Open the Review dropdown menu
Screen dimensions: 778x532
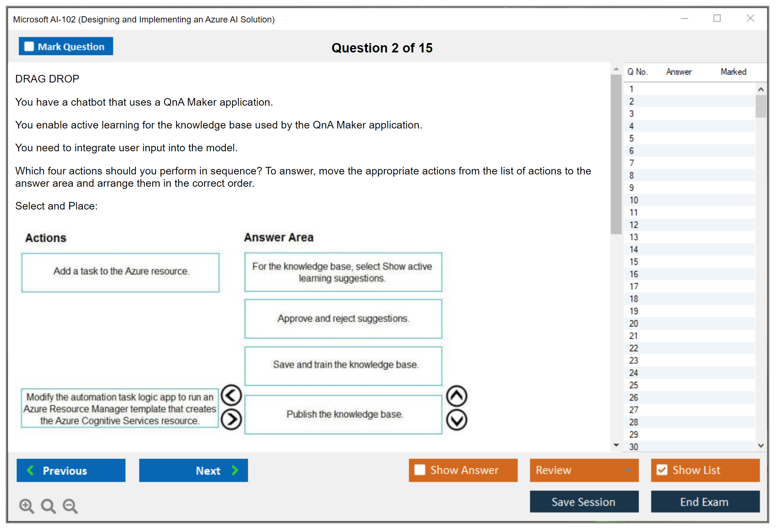[584, 470]
